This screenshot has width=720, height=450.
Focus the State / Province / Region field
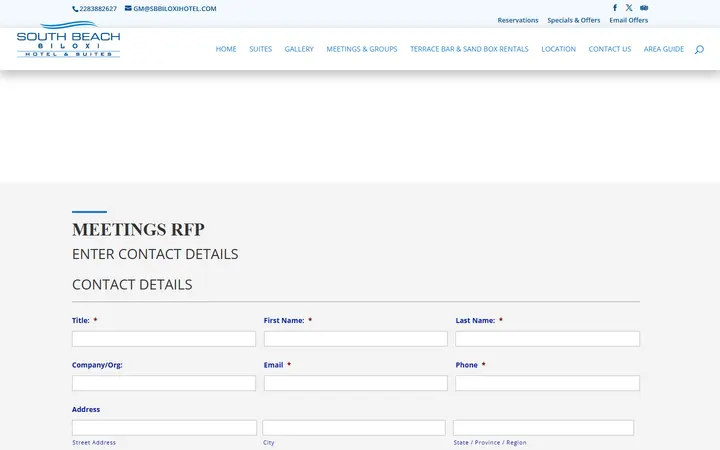coord(543,428)
